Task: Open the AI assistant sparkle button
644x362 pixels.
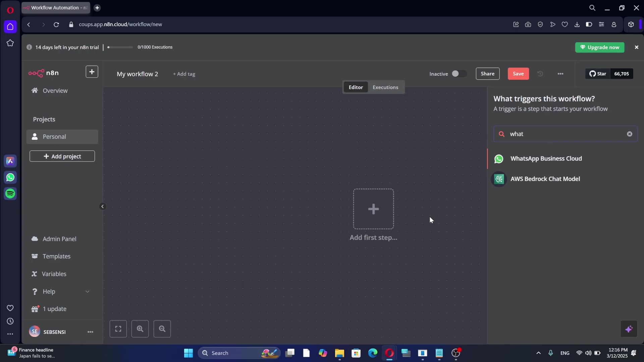Action: point(629,329)
